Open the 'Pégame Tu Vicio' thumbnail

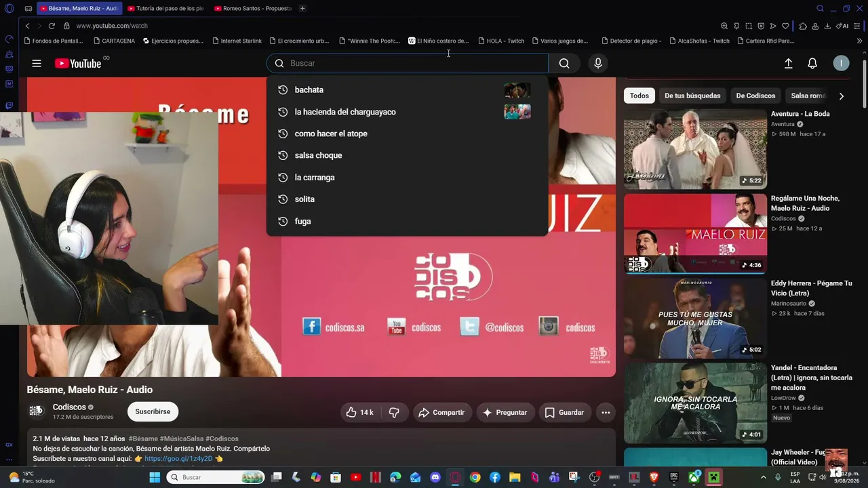pyautogui.click(x=695, y=318)
